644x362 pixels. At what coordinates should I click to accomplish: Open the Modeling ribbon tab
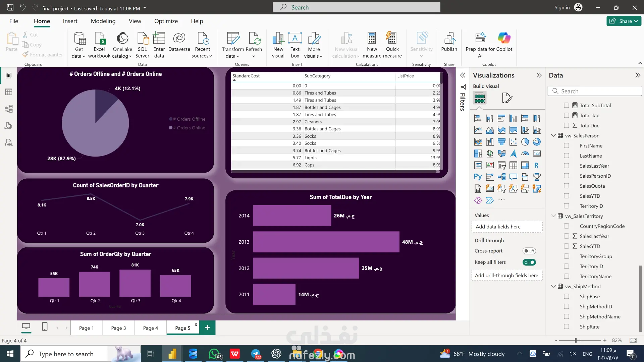103,21
